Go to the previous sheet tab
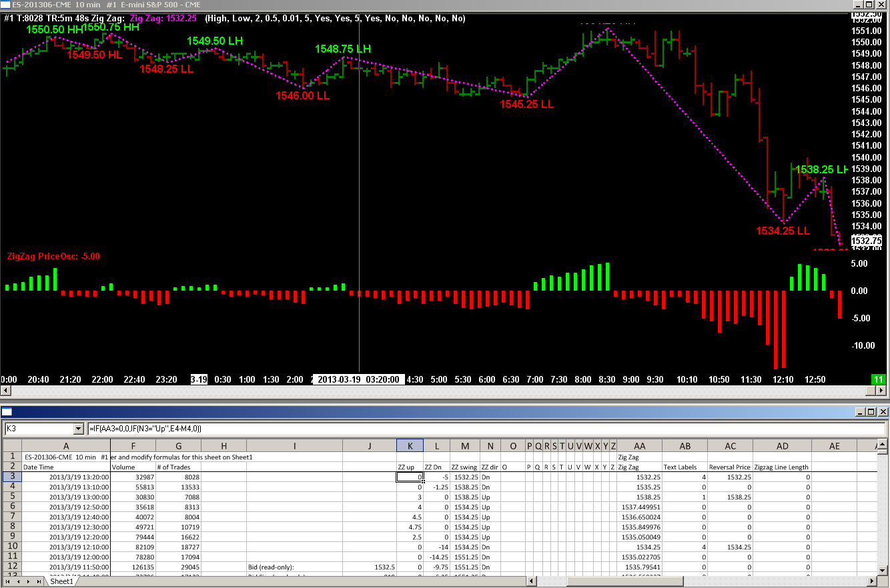Image resolution: width=890 pixels, height=588 pixels. click(x=18, y=581)
